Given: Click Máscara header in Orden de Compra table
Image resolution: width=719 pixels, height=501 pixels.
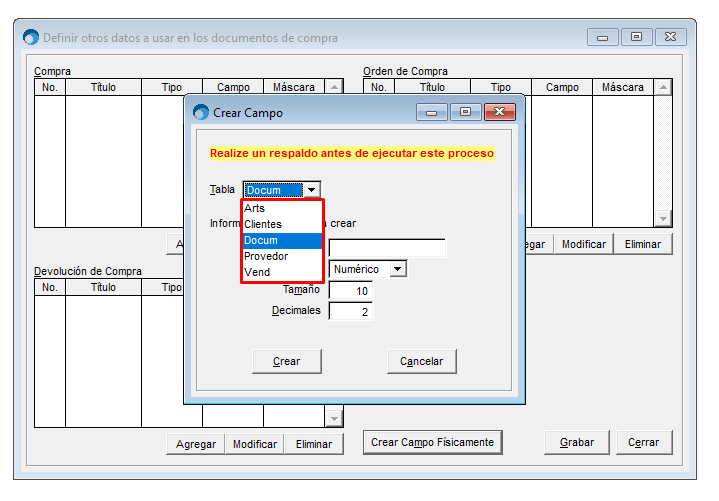Looking at the screenshot, I should pos(623,87).
